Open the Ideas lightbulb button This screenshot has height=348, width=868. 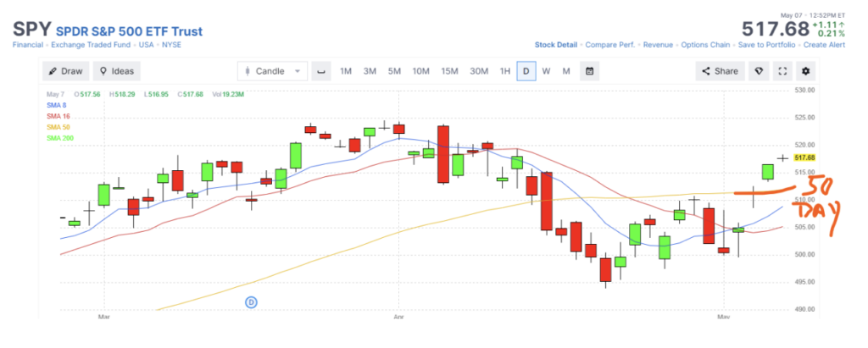click(x=116, y=71)
